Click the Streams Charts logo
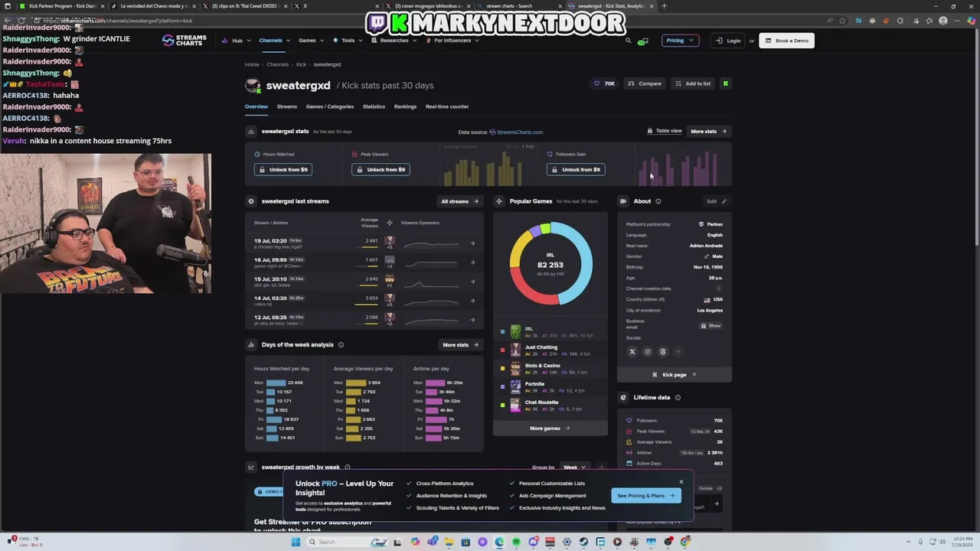Viewport: 980px width, 551px height. click(x=185, y=41)
